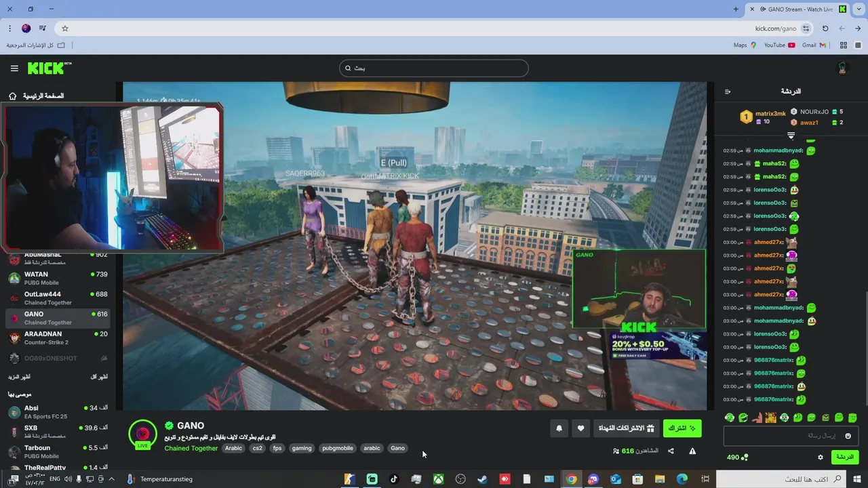Open offline OG69xONESHOT channel
The width and height of the screenshot is (868, 488).
click(x=58, y=358)
